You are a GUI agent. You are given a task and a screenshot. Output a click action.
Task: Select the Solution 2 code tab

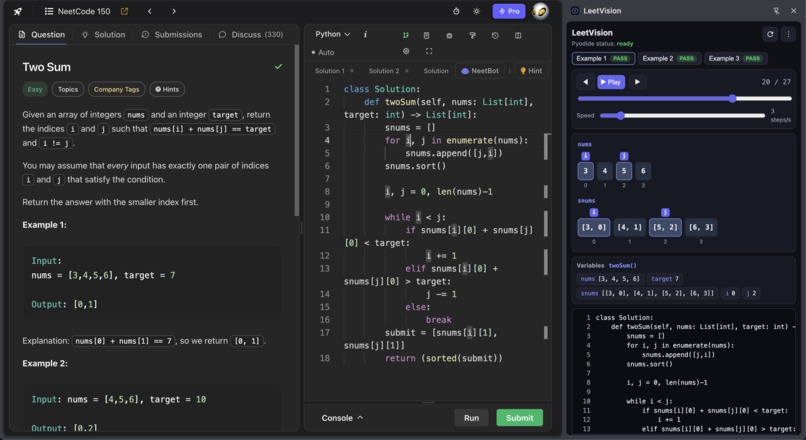point(383,71)
